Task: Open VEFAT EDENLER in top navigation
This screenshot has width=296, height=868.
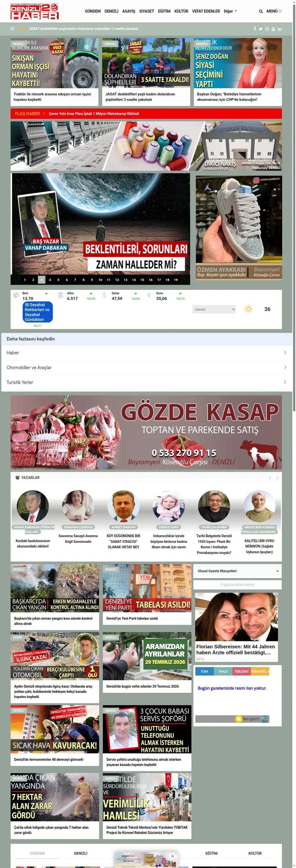Action: pos(206,11)
